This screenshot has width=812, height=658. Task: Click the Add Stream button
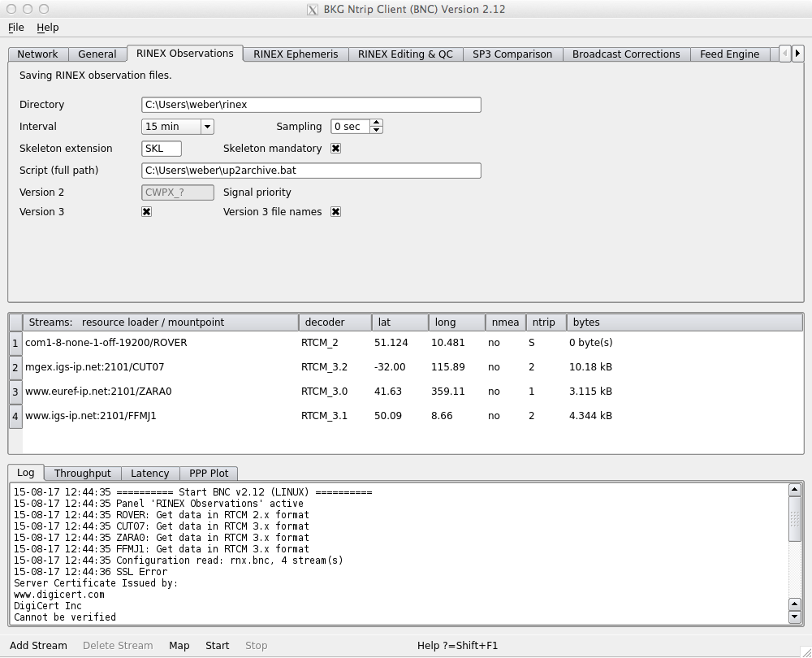coord(38,646)
